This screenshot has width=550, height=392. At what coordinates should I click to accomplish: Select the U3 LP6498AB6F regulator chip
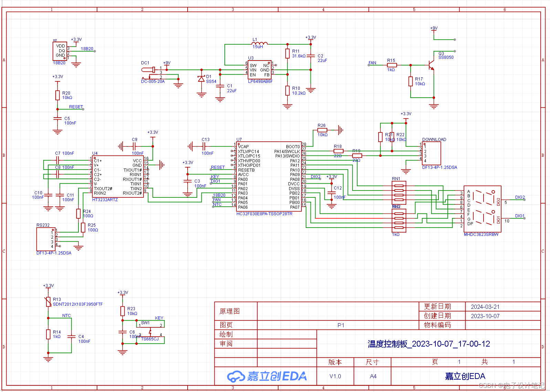tap(260, 70)
